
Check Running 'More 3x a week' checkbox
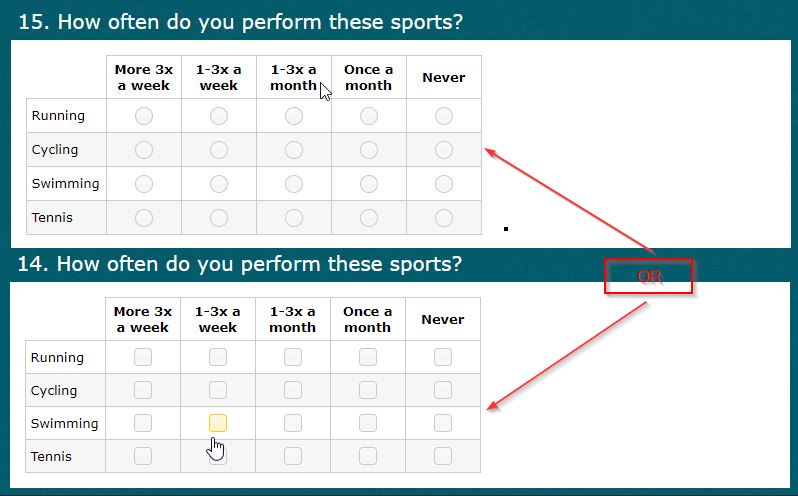click(x=143, y=357)
